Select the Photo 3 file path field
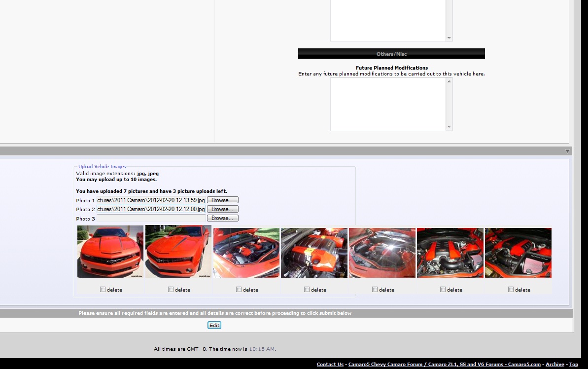Viewport: 588px width, 369px height. [151, 218]
